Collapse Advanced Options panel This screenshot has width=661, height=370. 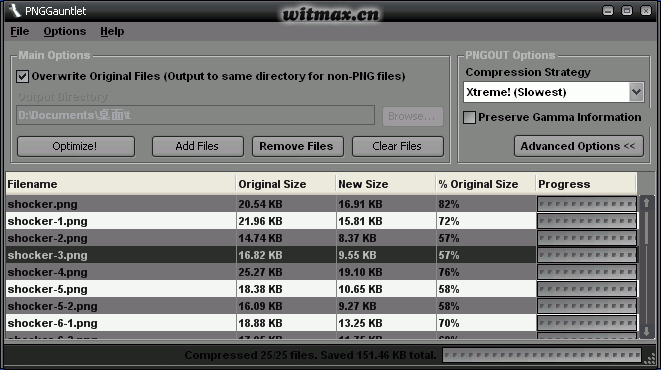pos(579,146)
